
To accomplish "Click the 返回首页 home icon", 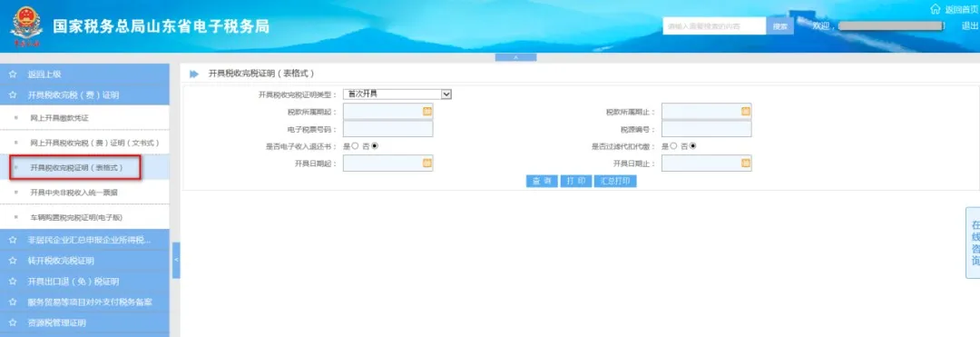I will click(935, 9).
